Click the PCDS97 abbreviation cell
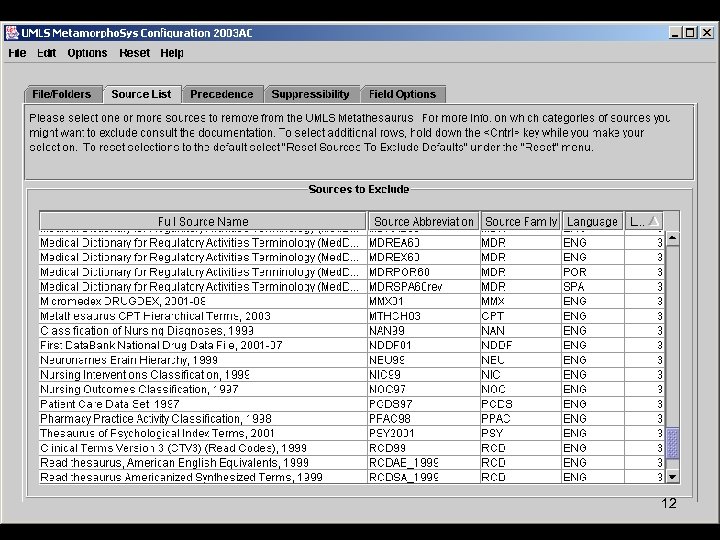Image resolution: width=720 pixels, height=540 pixels. pos(423,404)
